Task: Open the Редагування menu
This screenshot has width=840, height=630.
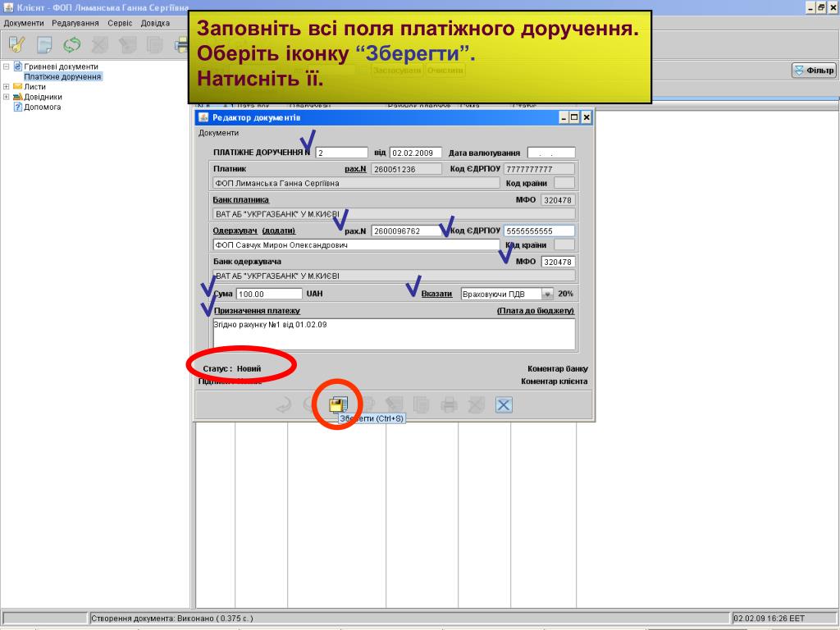Action: [75, 23]
